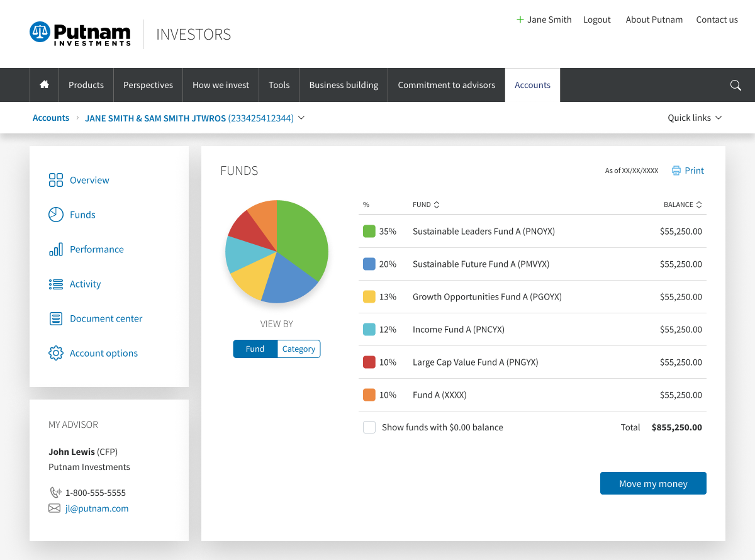Image resolution: width=755 pixels, height=560 pixels.
Task: Enable Show funds with $0.00 balance
Action: click(369, 427)
